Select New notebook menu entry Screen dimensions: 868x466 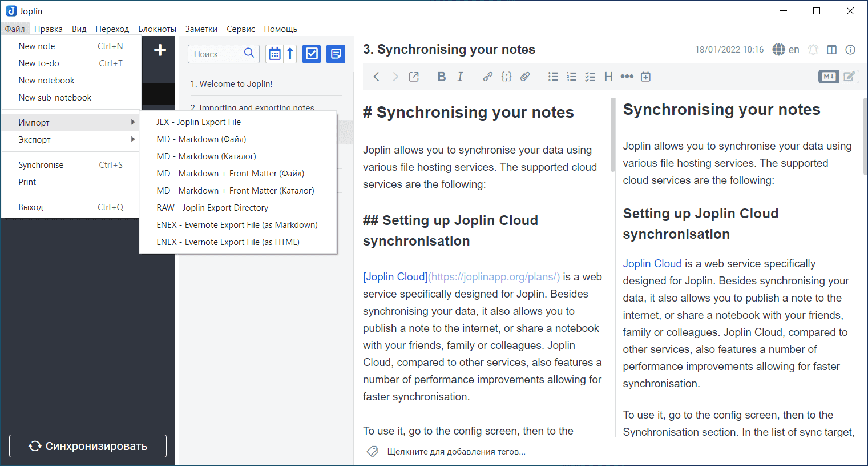coord(71,81)
